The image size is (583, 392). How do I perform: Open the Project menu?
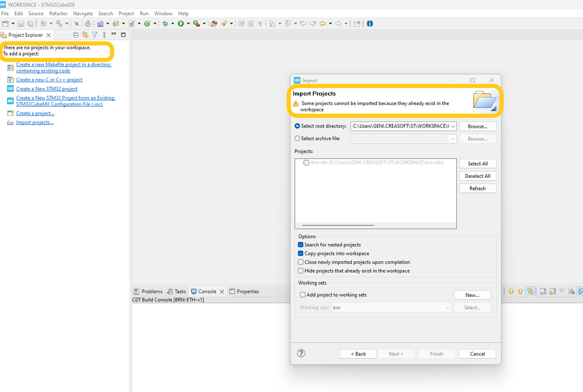126,13
